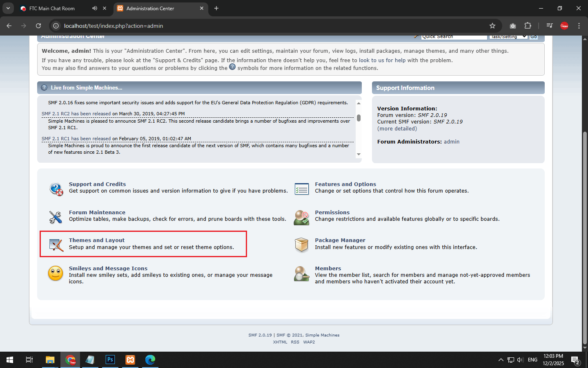Click the (more detailed) version link

pos(397,128)
